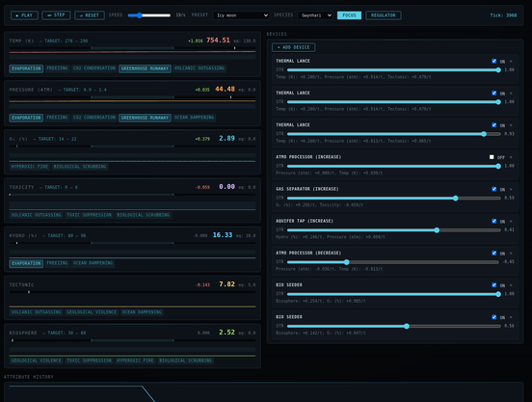The width and height of the screenshot is (532, 402).
Task: Click Volcanic Outgassing tag in the Toxicity panel
Action: point(37,215)
